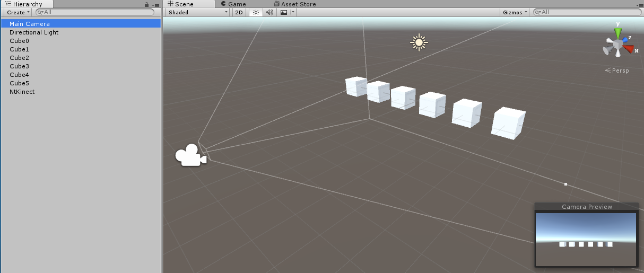
Task: Click the red X axis cone on orientation gizmo
Action: pos(630,49)
